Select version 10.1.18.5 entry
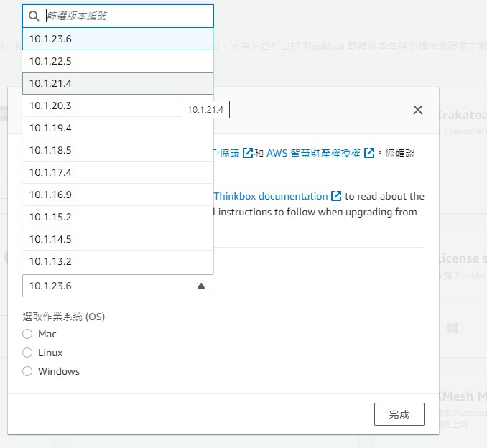The image size is (487, 448). (x=118, y=150)
